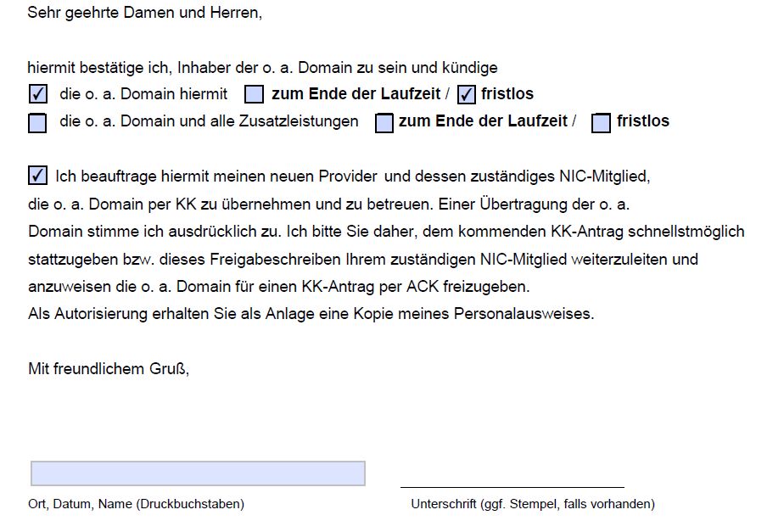
Task: Tick second-row 'zum Ende der Laufzeit' checkbox
Action: click(384, 123)
